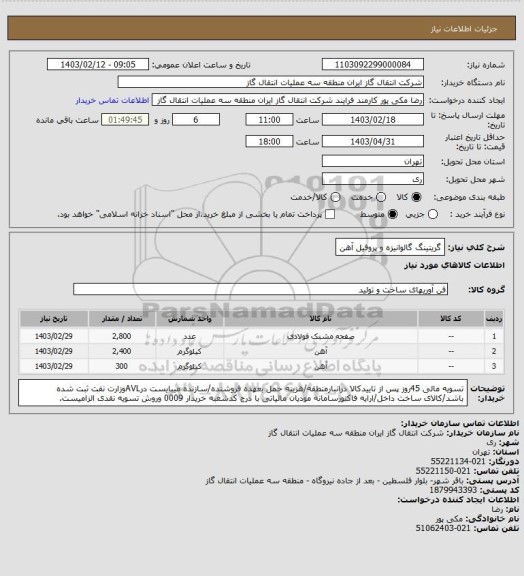Select the کالا radio button
The image size is (524, 576).
click(x=416, y=197)
